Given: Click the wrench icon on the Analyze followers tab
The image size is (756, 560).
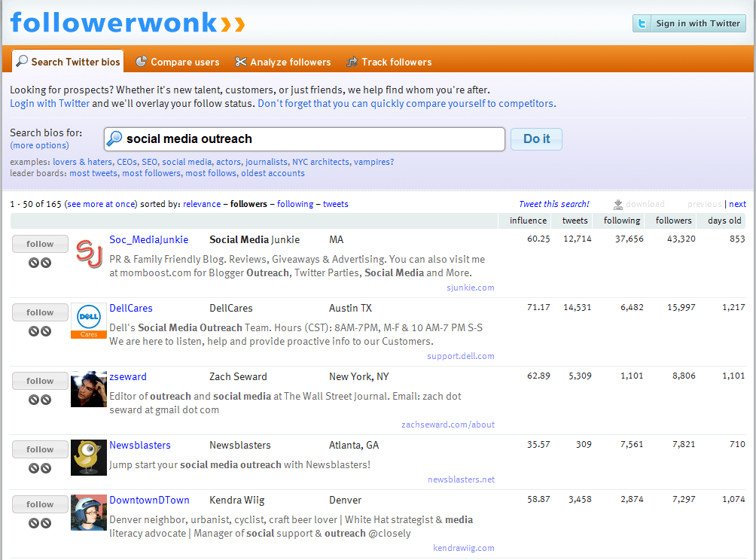Looking at the screenshot, I should click(x=242, y=62).
